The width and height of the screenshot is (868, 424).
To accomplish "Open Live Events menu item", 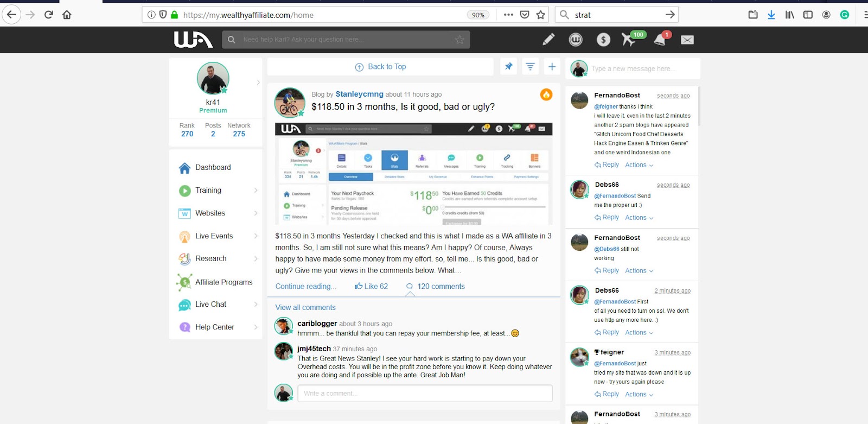I will pos(215,236).
